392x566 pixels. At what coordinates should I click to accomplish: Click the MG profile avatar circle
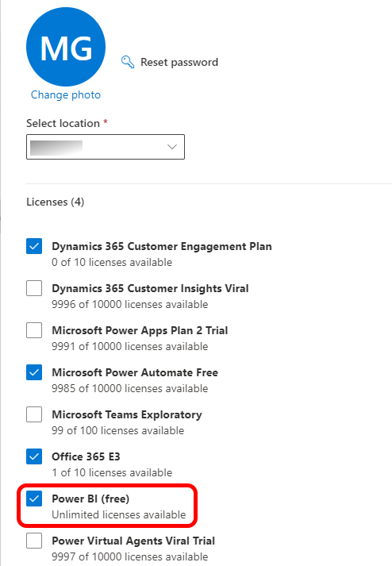[66, 47]
